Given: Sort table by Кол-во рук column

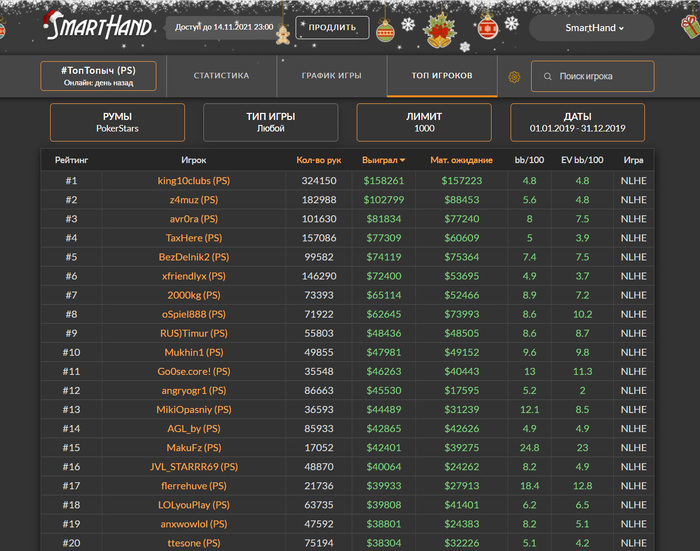Looking at the screenshot, I should coord(318,160).
